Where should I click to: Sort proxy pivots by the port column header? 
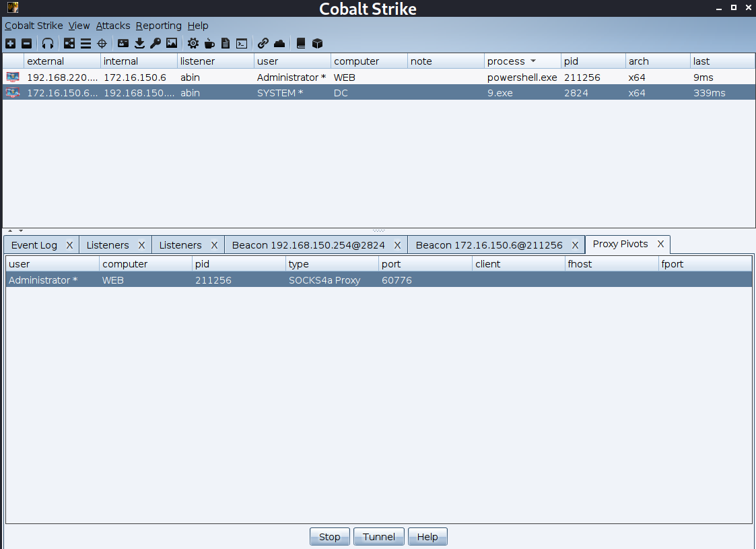pyautogui.click(x=425, y=264)
